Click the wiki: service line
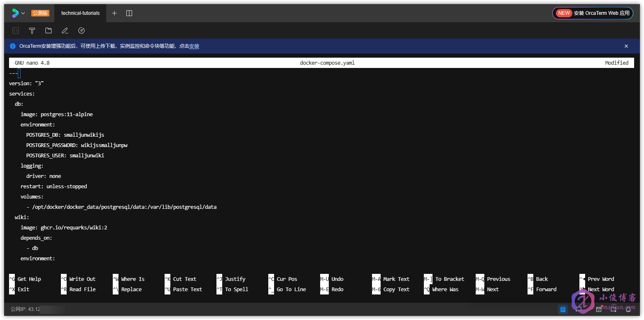 tap(22, 217)
